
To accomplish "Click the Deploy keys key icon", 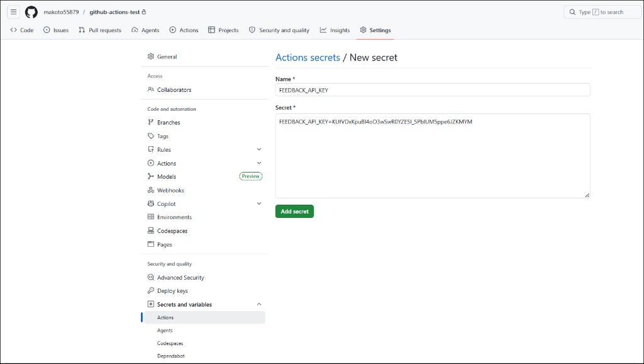I will (151, 290).
